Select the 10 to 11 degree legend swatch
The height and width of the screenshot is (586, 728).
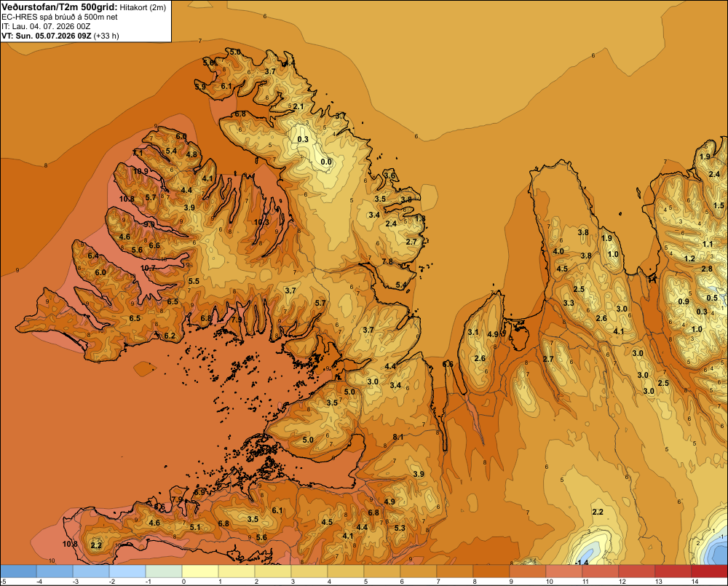pos(564,571)
